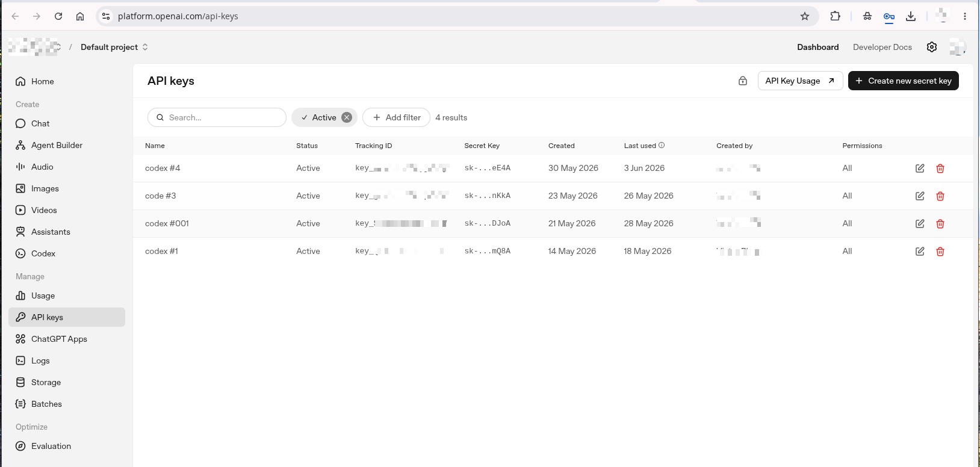
Task: Open the Add filter dropdown
Action: click(x=396, y=117)
